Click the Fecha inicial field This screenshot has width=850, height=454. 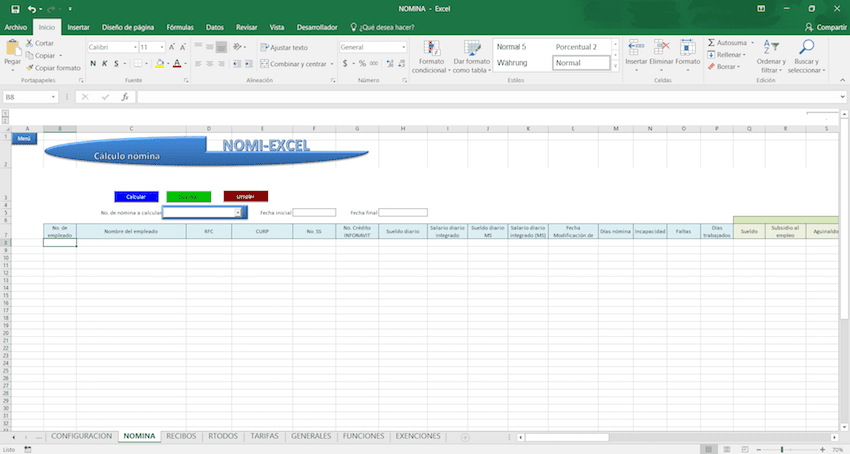314,213
